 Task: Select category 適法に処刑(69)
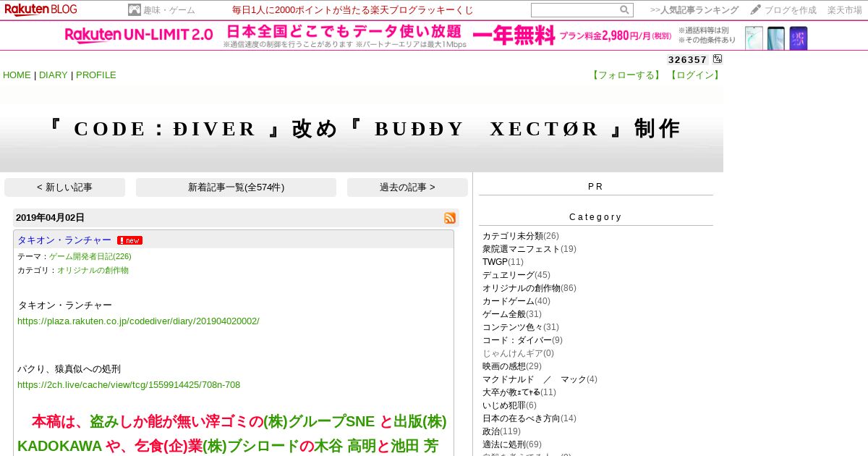click(x=512, y=444)
